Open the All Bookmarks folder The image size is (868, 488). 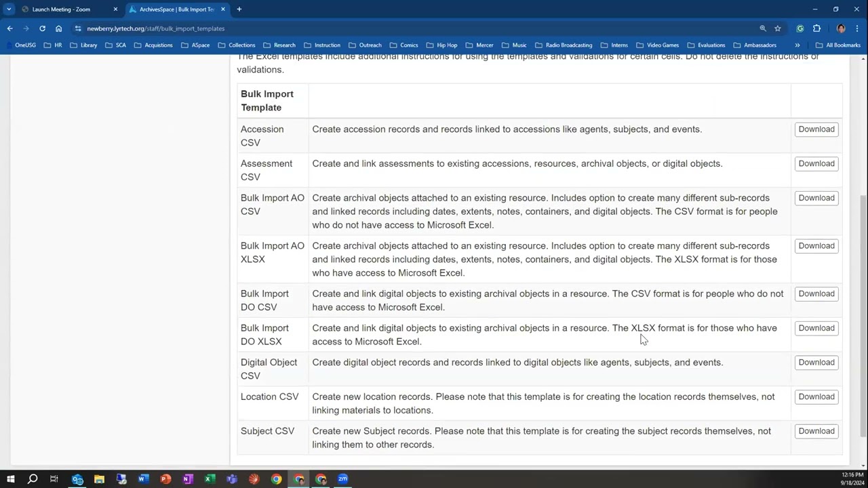pos(837,45)
